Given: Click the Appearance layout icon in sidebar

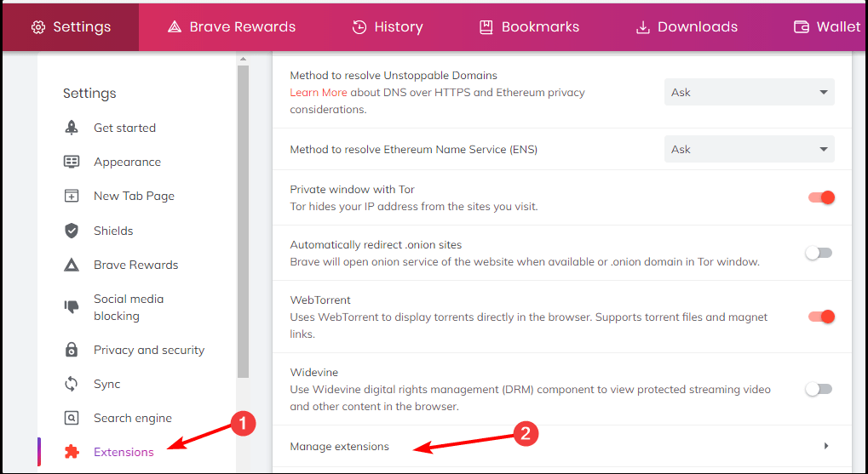Looking at the screenshot, I should coord(72,162).
